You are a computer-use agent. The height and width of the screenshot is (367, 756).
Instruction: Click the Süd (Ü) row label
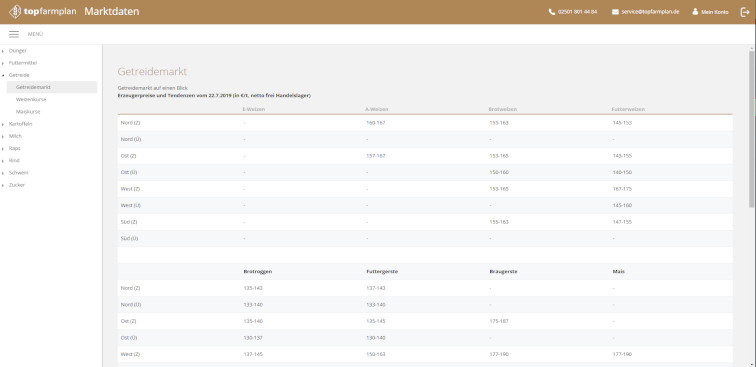click(x=129, y=238)
